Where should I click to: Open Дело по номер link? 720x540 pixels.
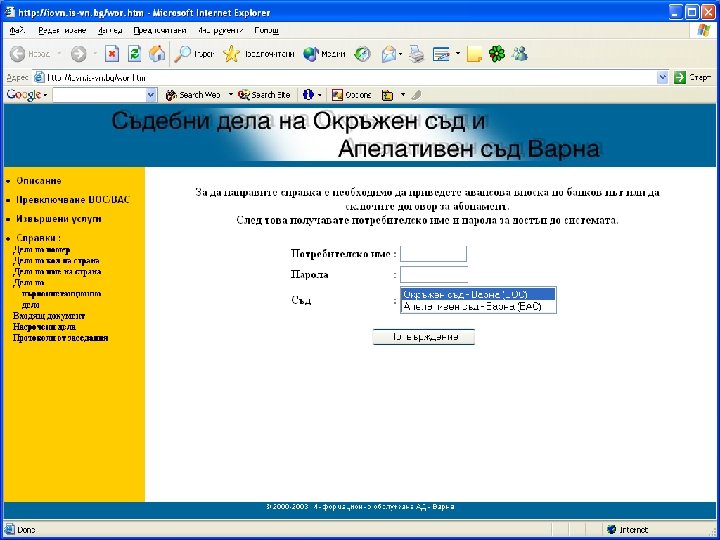point(41,250)
